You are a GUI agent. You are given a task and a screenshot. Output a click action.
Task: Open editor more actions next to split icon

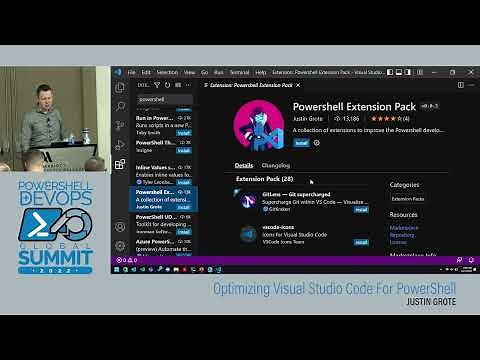[x=471, y=85]
